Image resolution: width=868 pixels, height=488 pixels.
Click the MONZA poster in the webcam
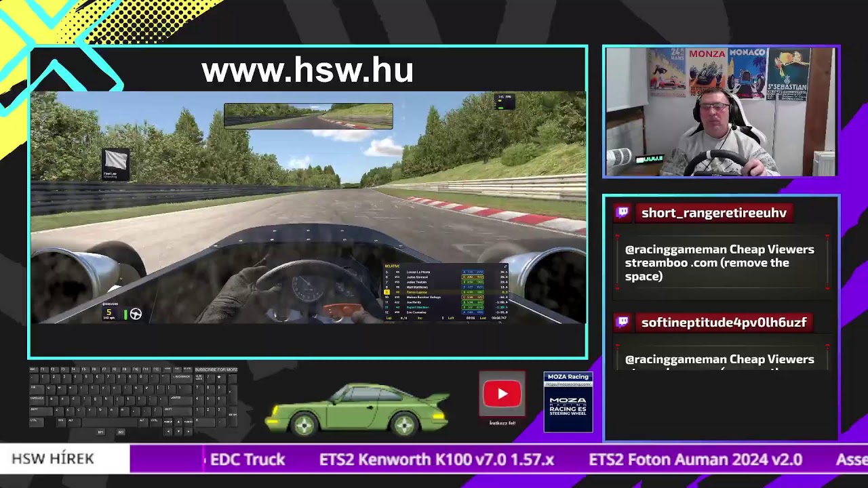[707, 72]
